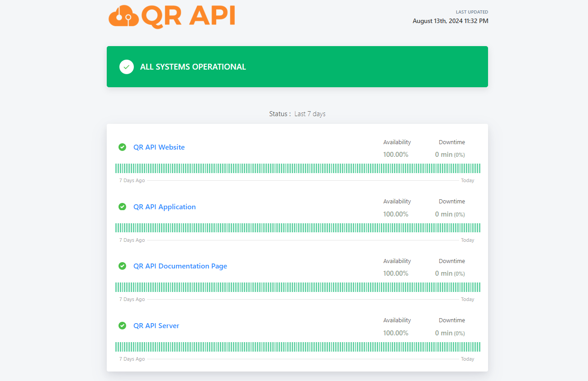The height and width of the screenshot is (381, 588).
Task: Click Downtime heading in QR API Application row
Action: [452, 201]
